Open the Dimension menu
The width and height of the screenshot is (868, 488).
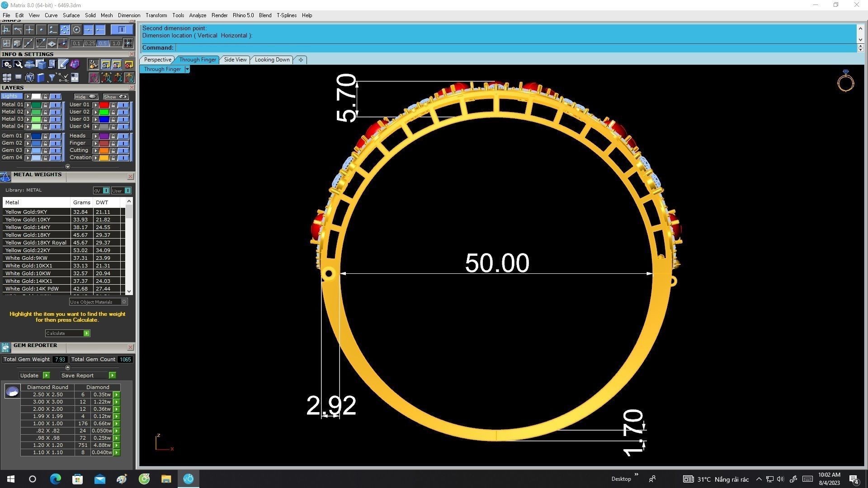(x=129, y=15)
